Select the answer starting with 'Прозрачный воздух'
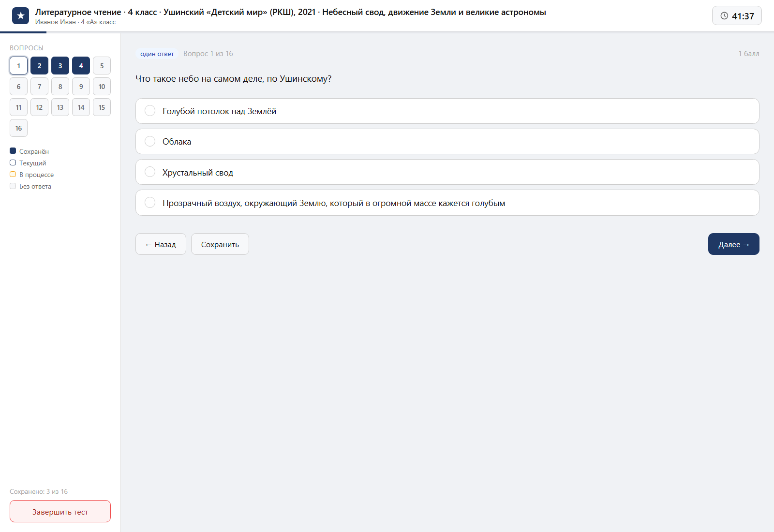 click(447, 203)
